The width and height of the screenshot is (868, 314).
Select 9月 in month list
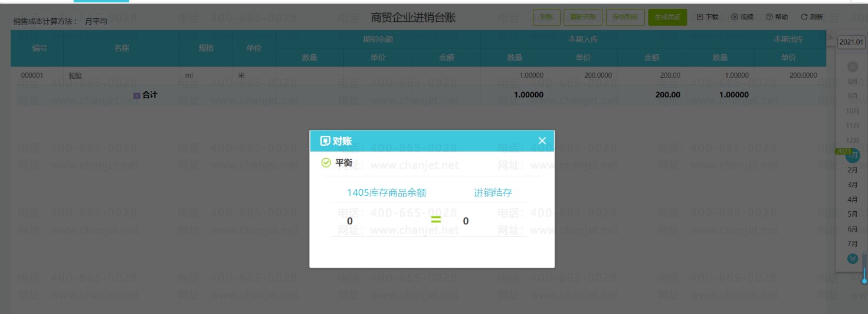853,96
